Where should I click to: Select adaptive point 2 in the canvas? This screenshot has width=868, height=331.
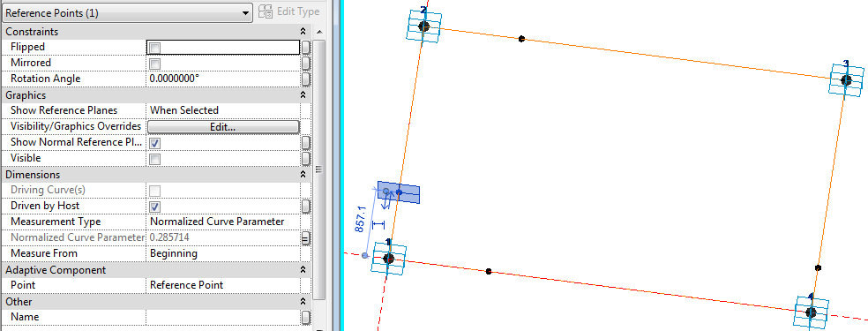pyautogui.click(x=424, y=26)
